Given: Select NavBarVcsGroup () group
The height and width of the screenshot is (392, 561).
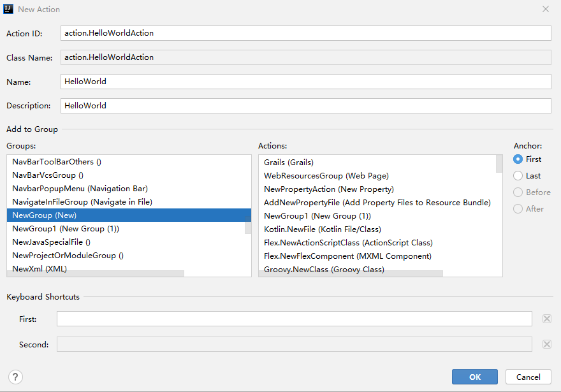Looking at the screenshot, I should (129, 175).
